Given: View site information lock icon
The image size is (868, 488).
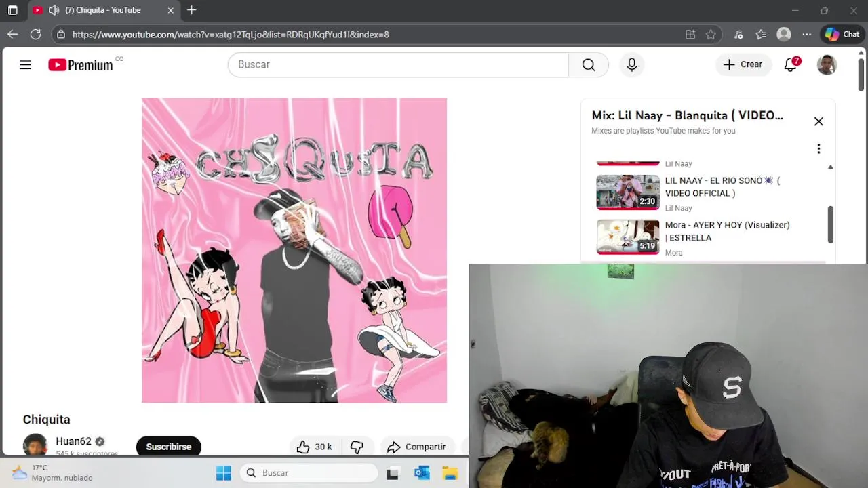Looking at the screenshot, I should pos(61,34).
